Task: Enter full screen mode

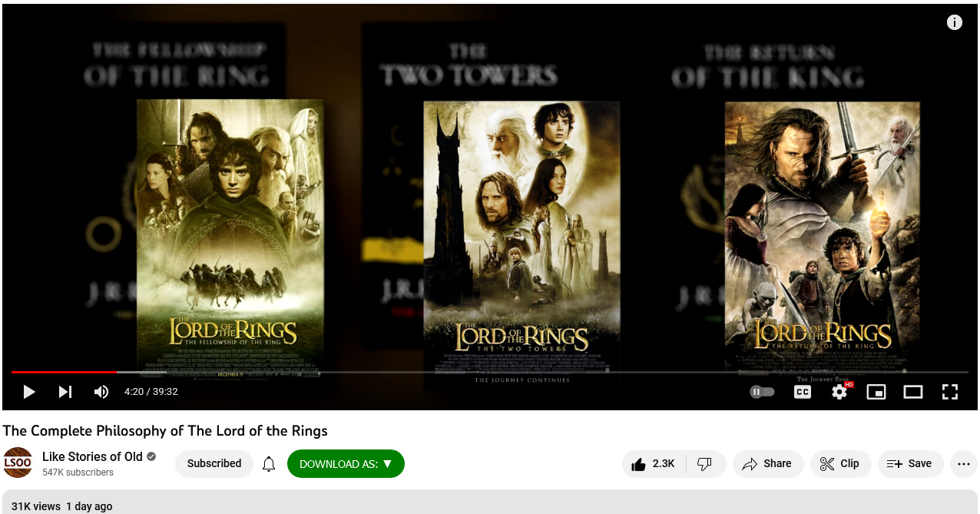Action: [950, 392]
